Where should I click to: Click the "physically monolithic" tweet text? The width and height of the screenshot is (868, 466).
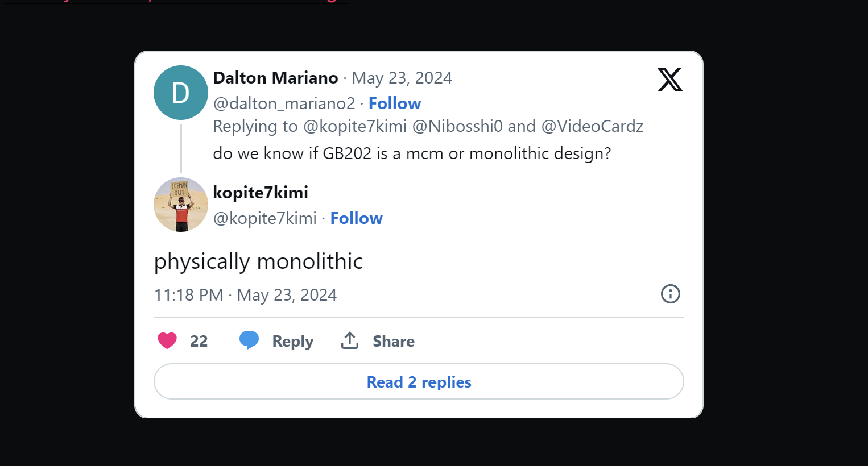tap(258, 261)
